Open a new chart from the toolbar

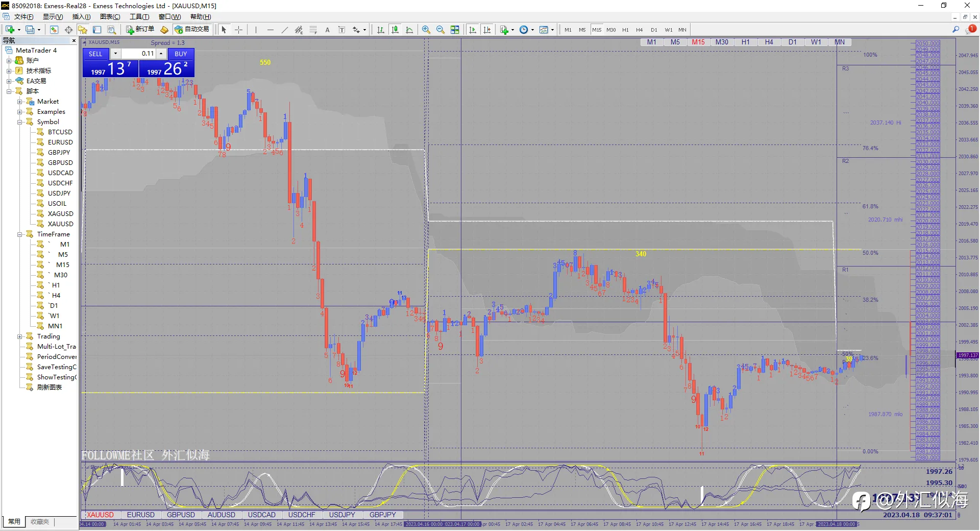pos(10,30)
